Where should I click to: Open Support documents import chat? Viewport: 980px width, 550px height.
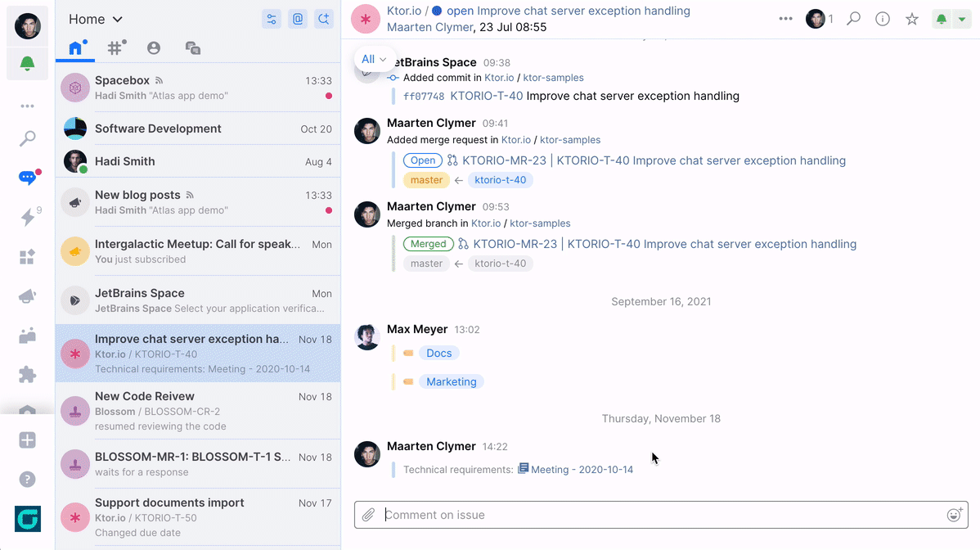[198, 517]
